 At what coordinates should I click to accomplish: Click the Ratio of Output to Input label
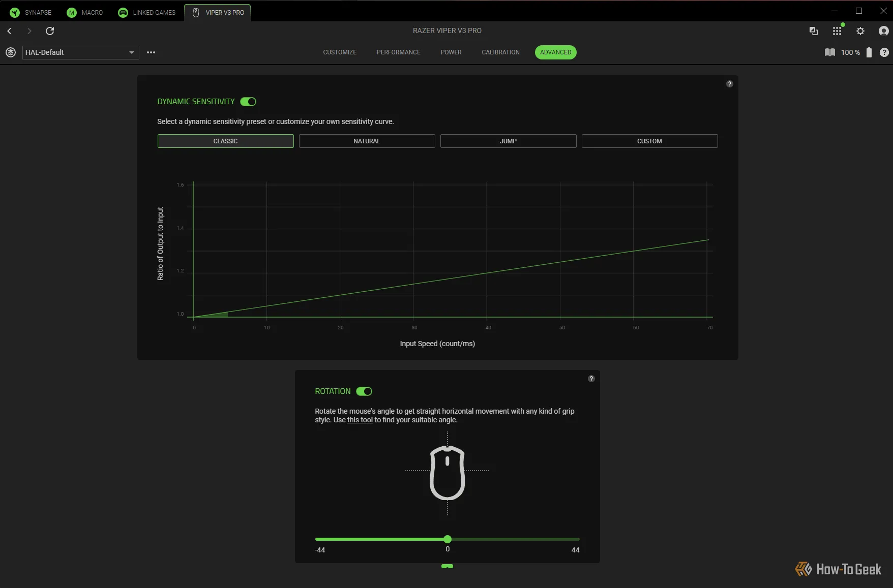(160, 243)
